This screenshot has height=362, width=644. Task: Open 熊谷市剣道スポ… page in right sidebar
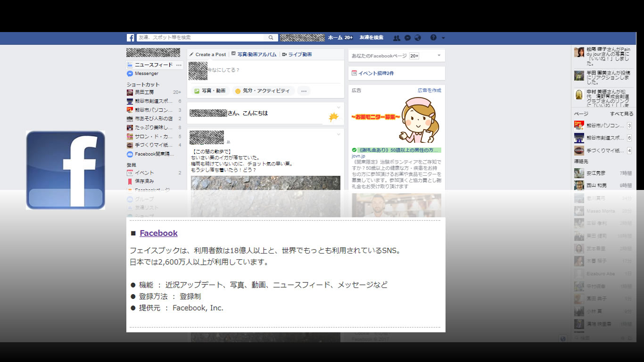coord(603,138)
